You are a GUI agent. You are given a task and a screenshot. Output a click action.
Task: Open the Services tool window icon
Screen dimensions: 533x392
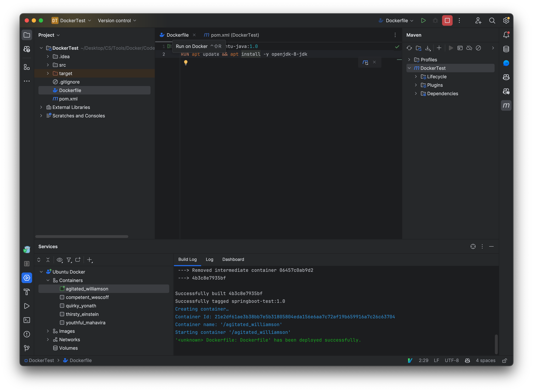coord(27,278)
